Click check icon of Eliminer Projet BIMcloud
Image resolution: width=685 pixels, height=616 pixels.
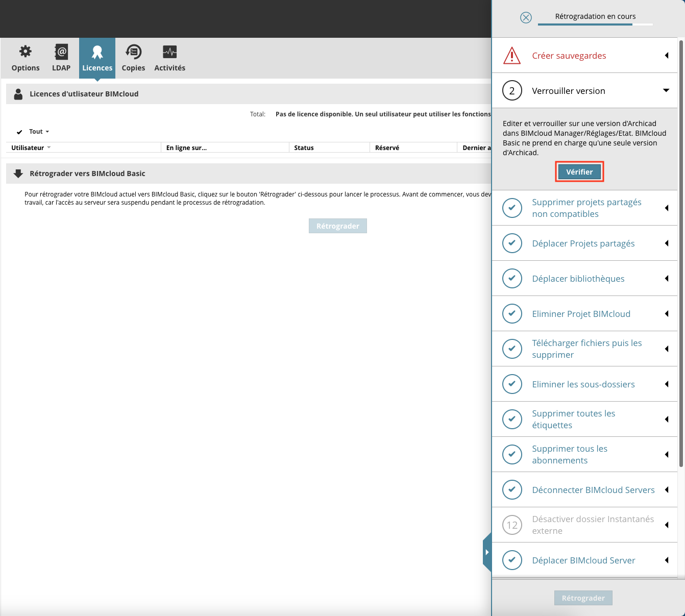(512, 314)
